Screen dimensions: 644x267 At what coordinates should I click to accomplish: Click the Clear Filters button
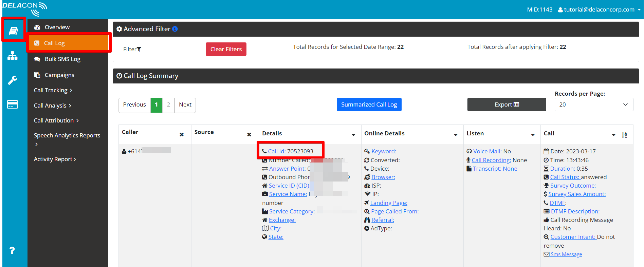(x=226, y=49)
